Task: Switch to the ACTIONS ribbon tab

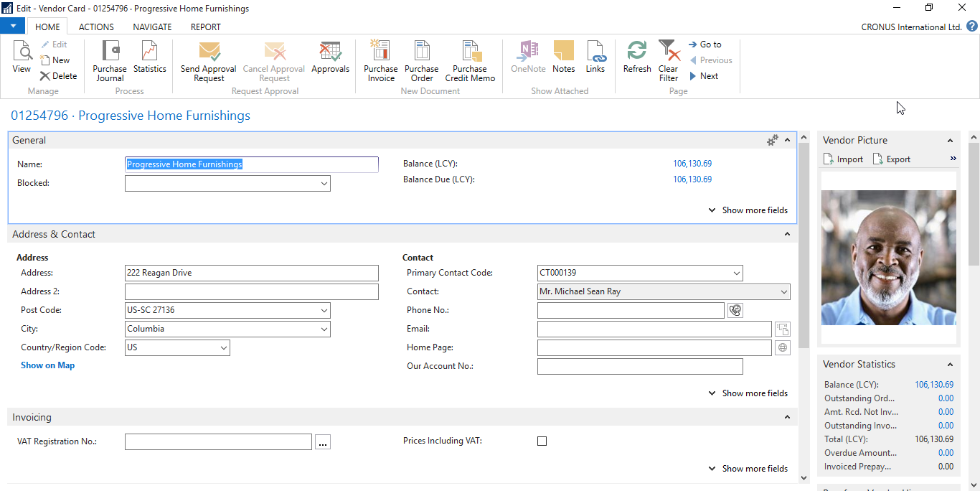Action: [x=95, y=27]
